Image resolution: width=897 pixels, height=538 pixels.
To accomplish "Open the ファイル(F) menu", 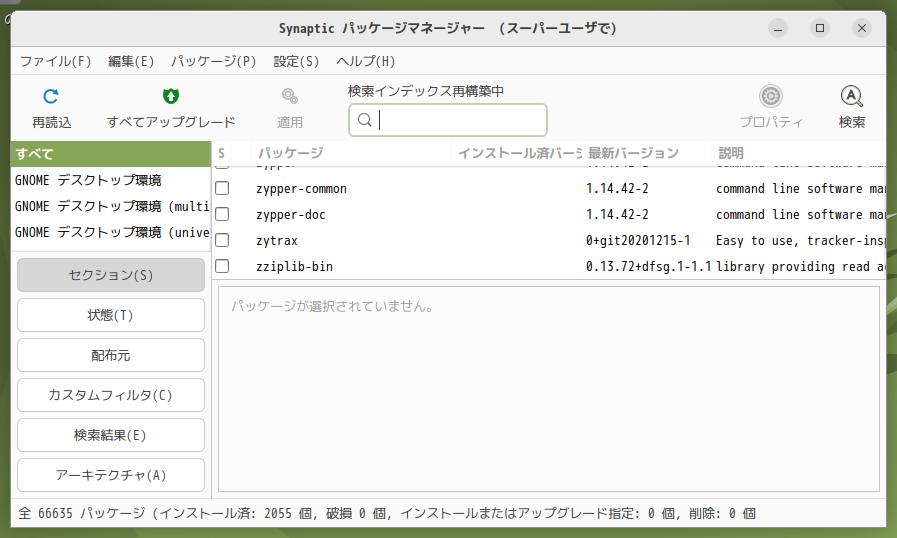I will [55, 61].
